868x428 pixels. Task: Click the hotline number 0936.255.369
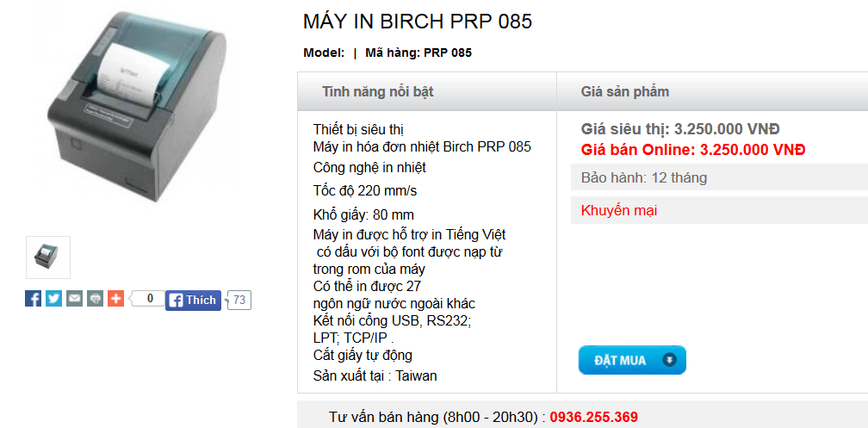[x=593, y=417]
